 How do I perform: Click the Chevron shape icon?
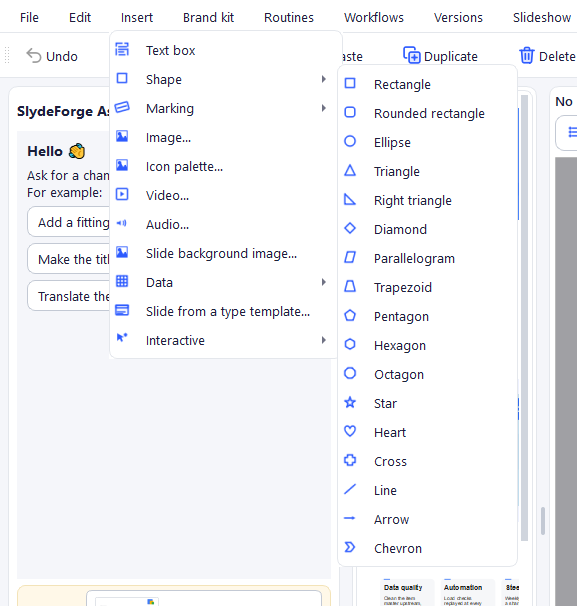click(350, 547)
